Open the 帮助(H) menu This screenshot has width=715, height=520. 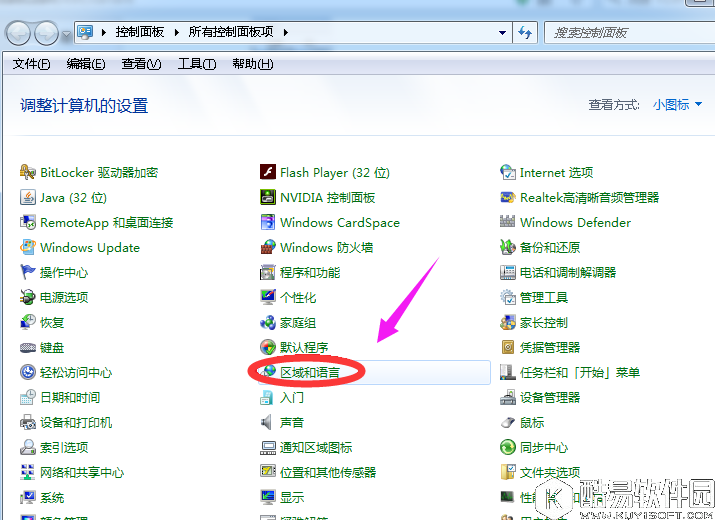(x=253, y=64)
